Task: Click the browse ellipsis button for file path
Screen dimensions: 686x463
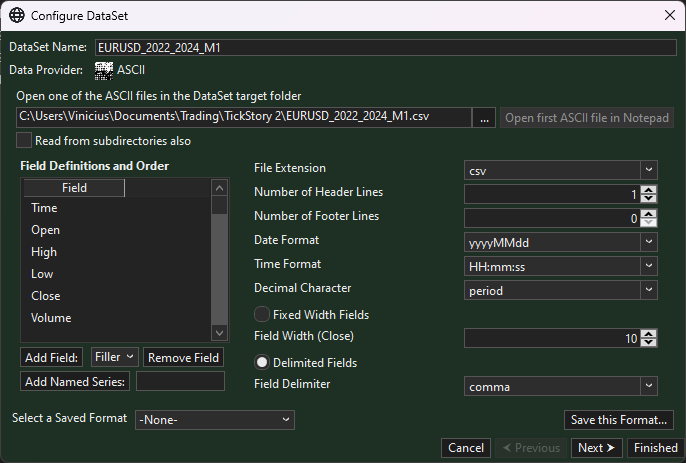Action: click(x=485, y=118)
